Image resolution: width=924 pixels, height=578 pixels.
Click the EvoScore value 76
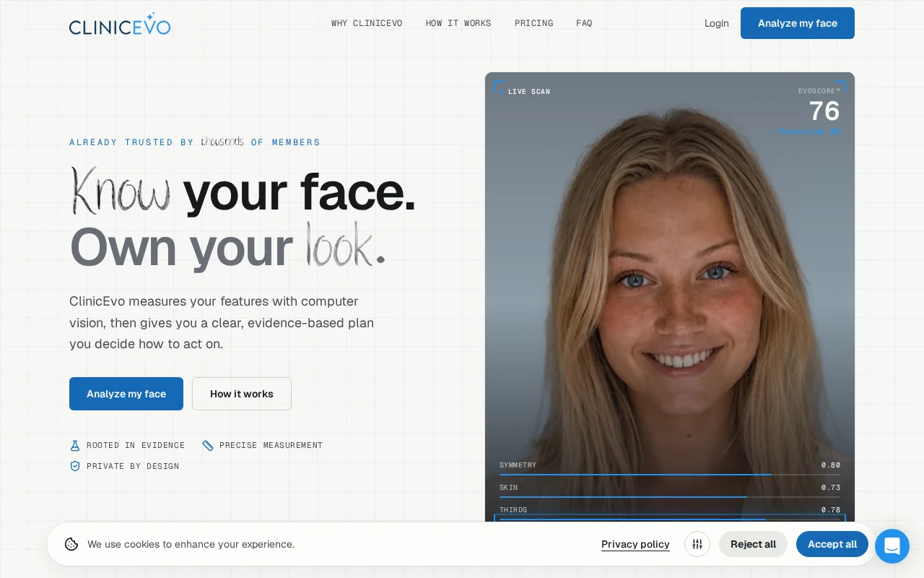click(x=824, y=111)
